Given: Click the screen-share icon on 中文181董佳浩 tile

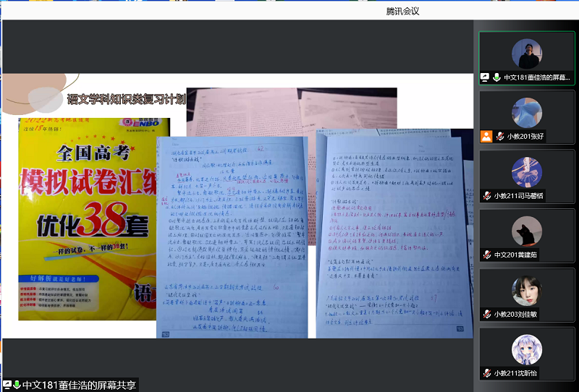Looking at the screenshot, I should (x=485, y=77).
